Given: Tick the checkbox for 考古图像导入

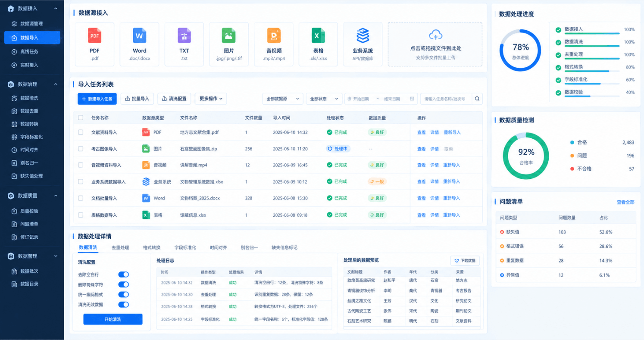Looking at the screenshot, I should 81,149.
